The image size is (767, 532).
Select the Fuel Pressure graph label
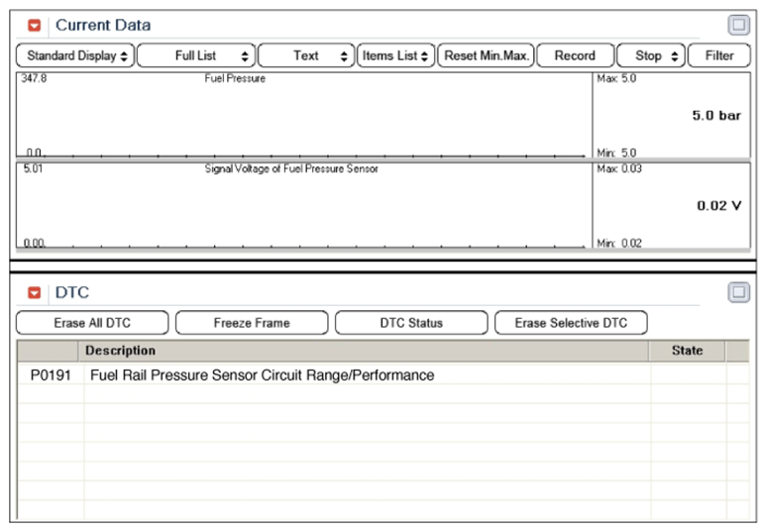[x=235, y=78]
